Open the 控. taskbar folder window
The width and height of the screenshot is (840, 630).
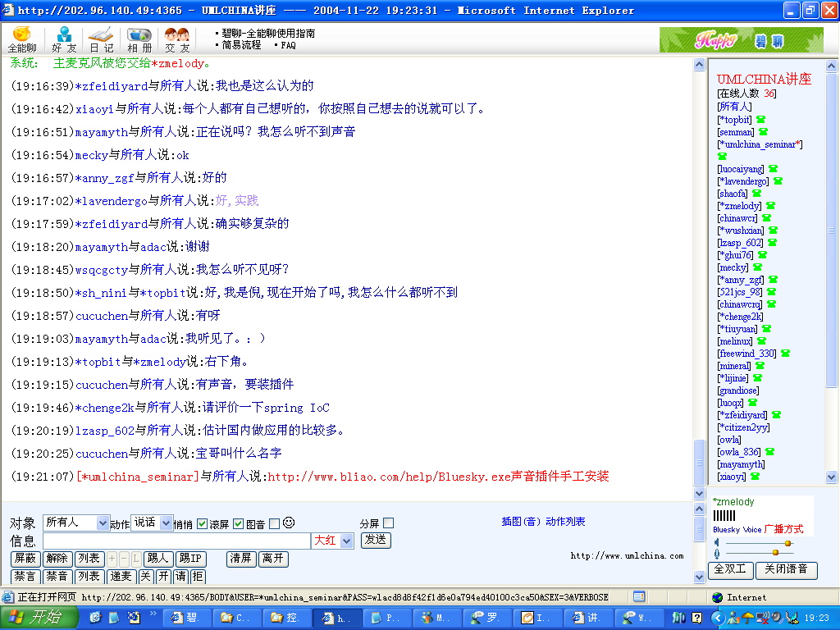(285, 618)
